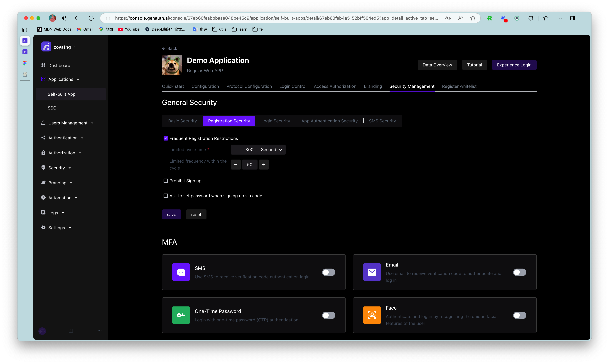Click the One-Time Password key icon
Image resolution: width=609 pixels, height=364 pixels.
pyautogui.click(x=181, y=315)
